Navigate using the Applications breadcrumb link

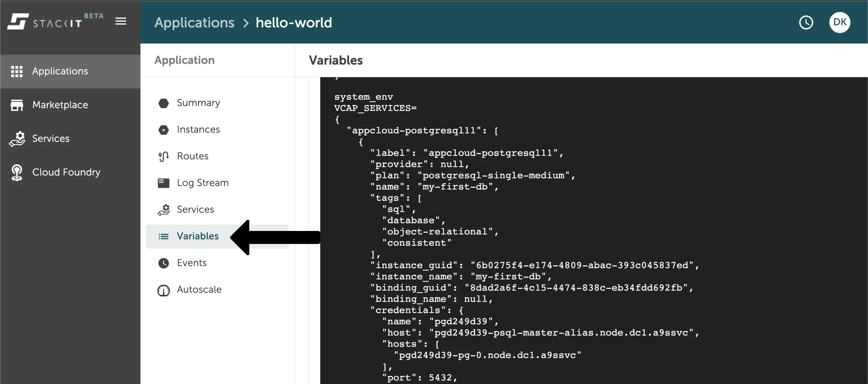194,22
